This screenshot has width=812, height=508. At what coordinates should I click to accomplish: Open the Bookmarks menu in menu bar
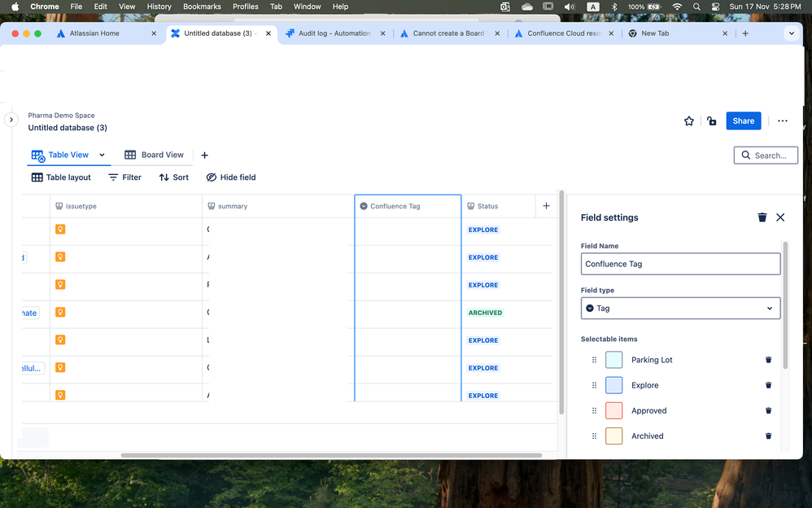pos(202,7)
